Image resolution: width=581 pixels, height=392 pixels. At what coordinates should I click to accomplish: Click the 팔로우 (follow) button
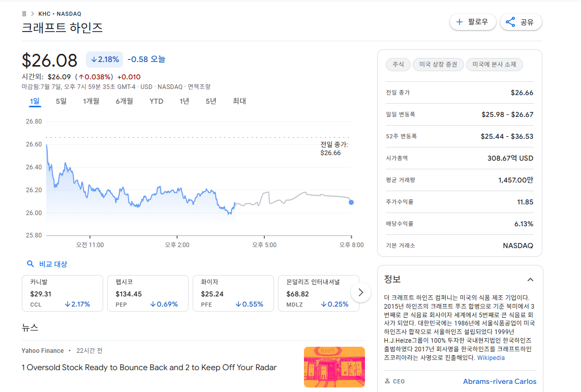(x=472, y=22)
